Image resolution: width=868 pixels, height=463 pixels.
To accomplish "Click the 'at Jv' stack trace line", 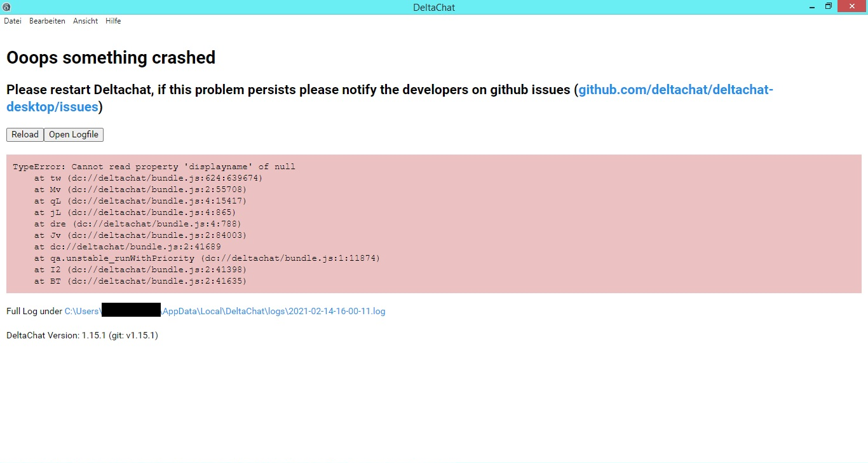I will pos(140,235).
